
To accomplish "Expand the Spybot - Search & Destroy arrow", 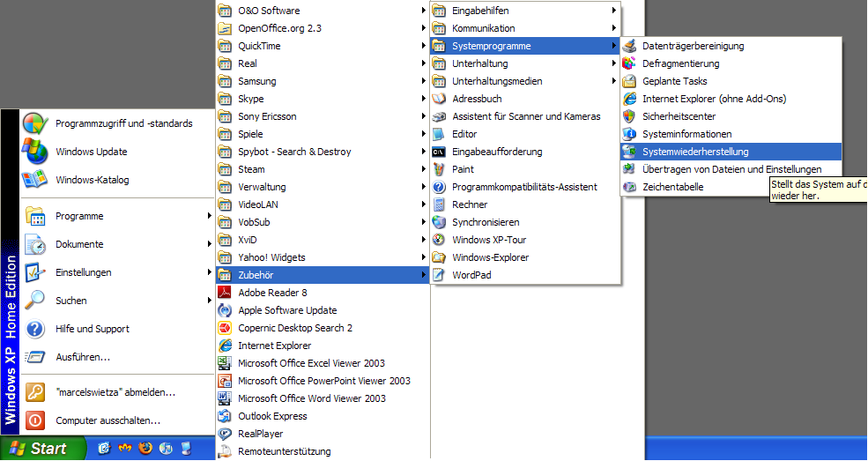I will (424, 152).
